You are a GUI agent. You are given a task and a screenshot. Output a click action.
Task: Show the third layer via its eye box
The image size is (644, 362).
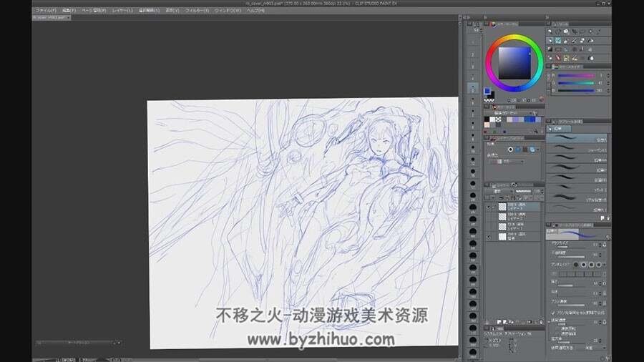(x=489, y=227)
